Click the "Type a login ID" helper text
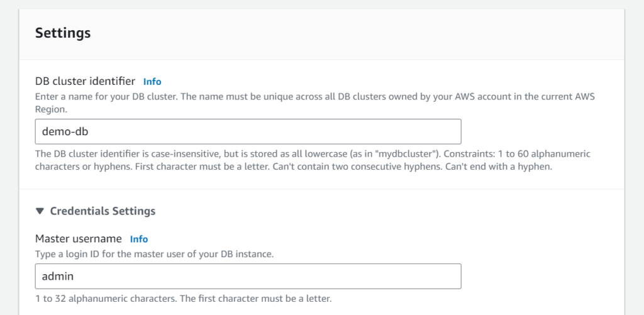Image resolution: width=644 pixels, height=315 pixels. tap(155, 254)
